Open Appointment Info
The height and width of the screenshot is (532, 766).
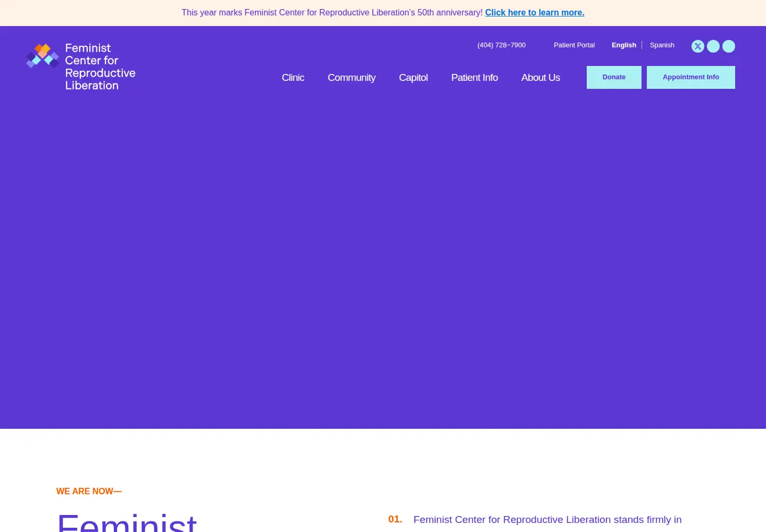pyautogui.click(x=691, y=77)
